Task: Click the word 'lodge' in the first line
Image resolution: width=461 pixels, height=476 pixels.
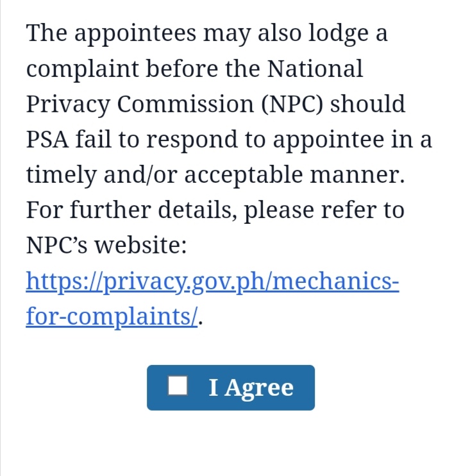Action: [339, 33]
